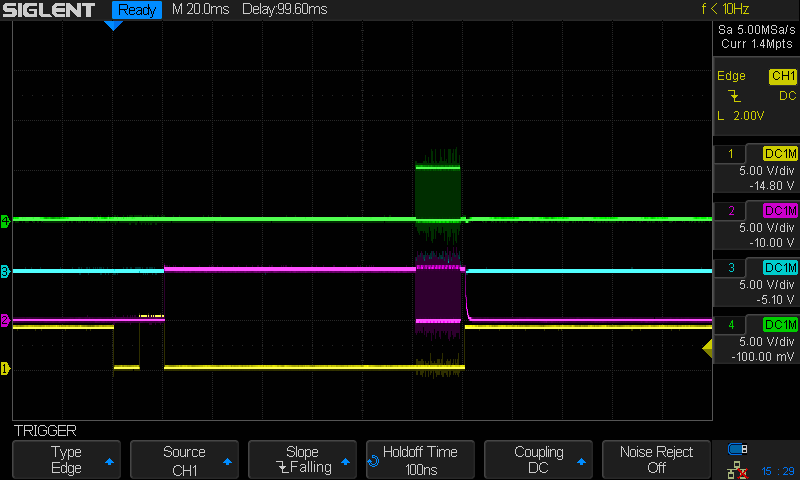
Task: Toggle Noise Reject Off
Action: pyautogui.click(x=656, y=460)
